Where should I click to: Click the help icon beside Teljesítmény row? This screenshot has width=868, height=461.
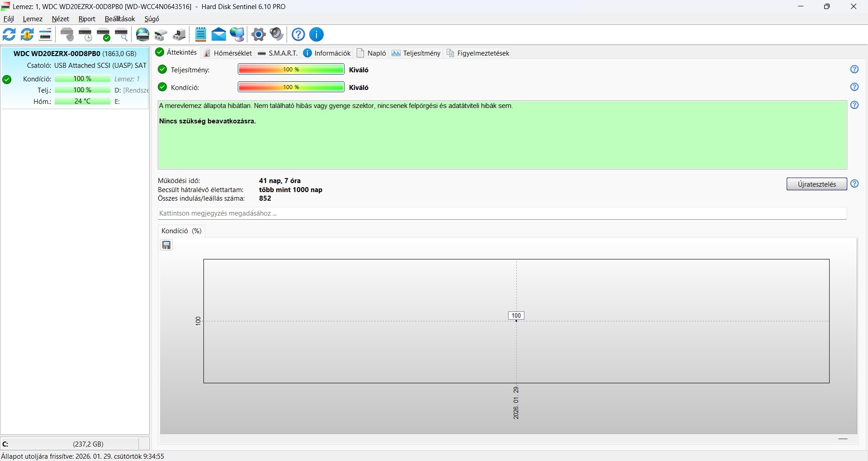tap(854, 69)
